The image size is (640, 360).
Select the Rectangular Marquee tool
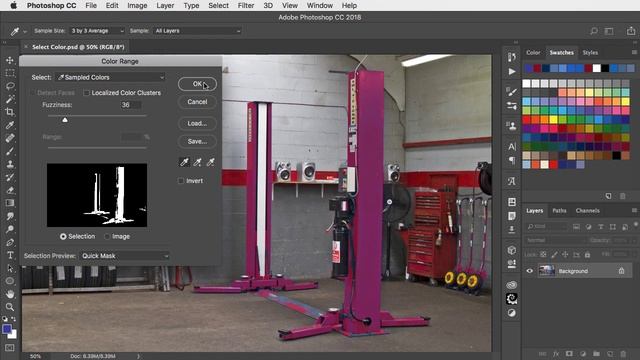[x=10, y=73]
